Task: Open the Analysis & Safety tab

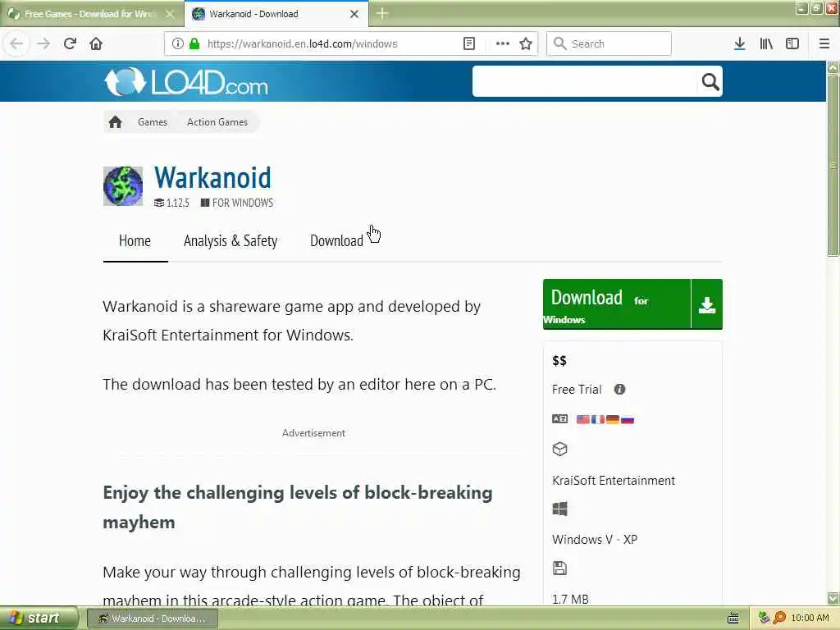Action: (x=231, y=241)
